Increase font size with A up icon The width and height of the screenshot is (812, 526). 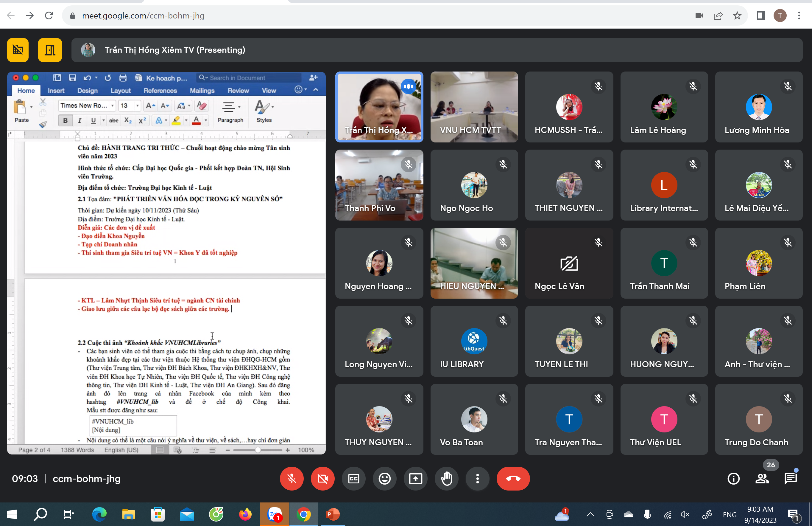pos(150,105)
